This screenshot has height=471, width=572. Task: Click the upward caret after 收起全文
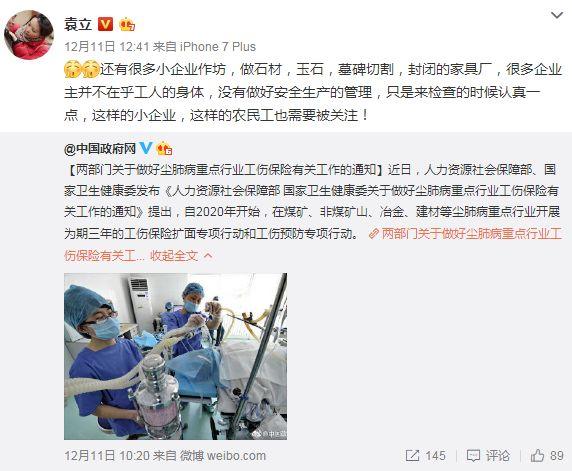[208, 256]
